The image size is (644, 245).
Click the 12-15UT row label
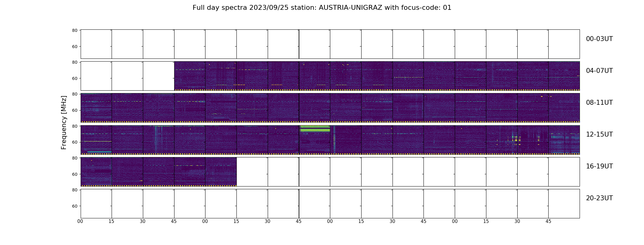[x=599, y=134]
